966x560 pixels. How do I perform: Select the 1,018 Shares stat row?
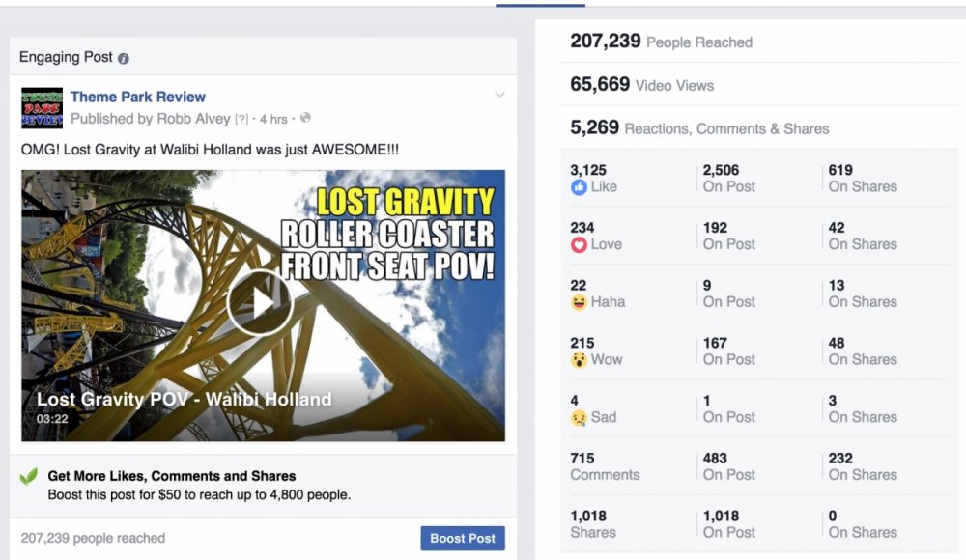tap(759, 524)
